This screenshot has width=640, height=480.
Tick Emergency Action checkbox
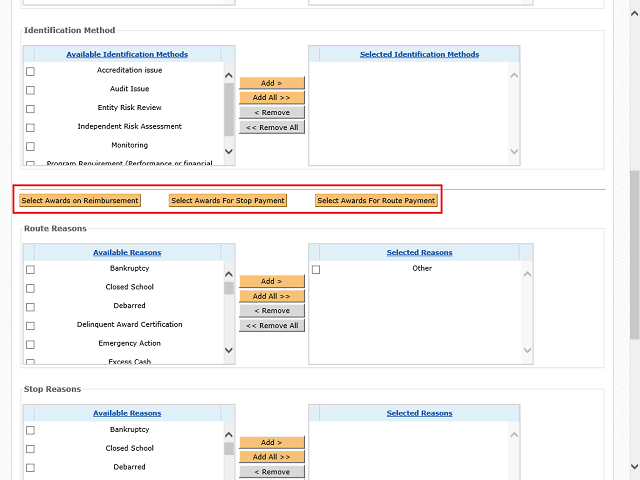point(30,344)
